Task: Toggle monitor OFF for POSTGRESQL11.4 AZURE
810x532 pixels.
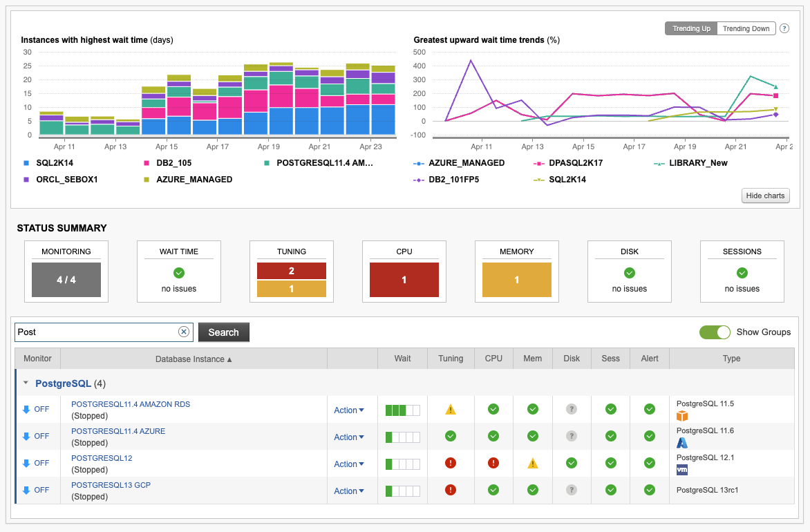Action: click(x=36, y=436)
